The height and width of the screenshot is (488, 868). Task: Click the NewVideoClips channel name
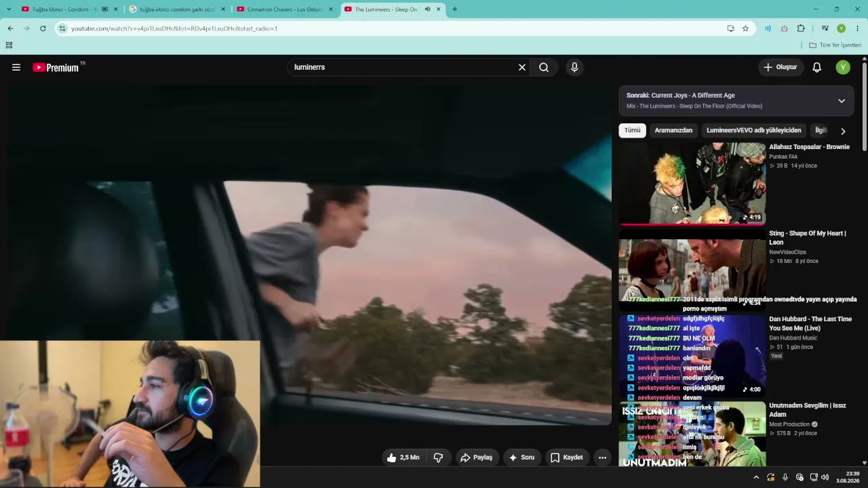click(x=787, y=252)
